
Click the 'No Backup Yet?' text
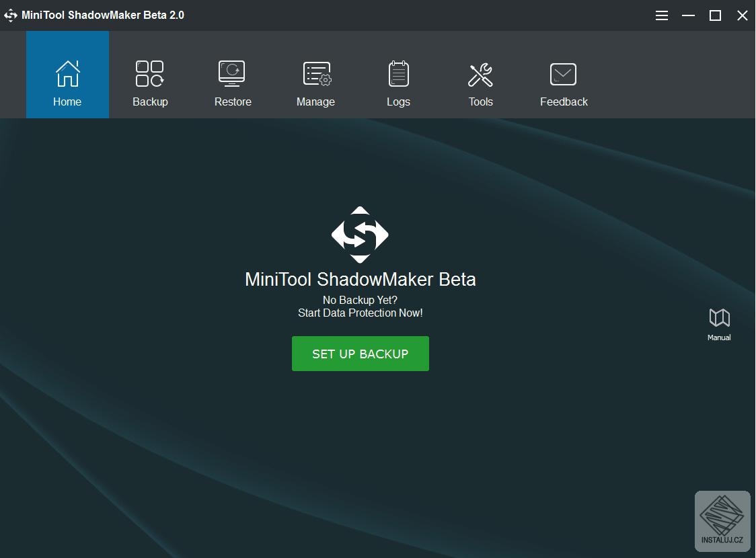point(360,300)
